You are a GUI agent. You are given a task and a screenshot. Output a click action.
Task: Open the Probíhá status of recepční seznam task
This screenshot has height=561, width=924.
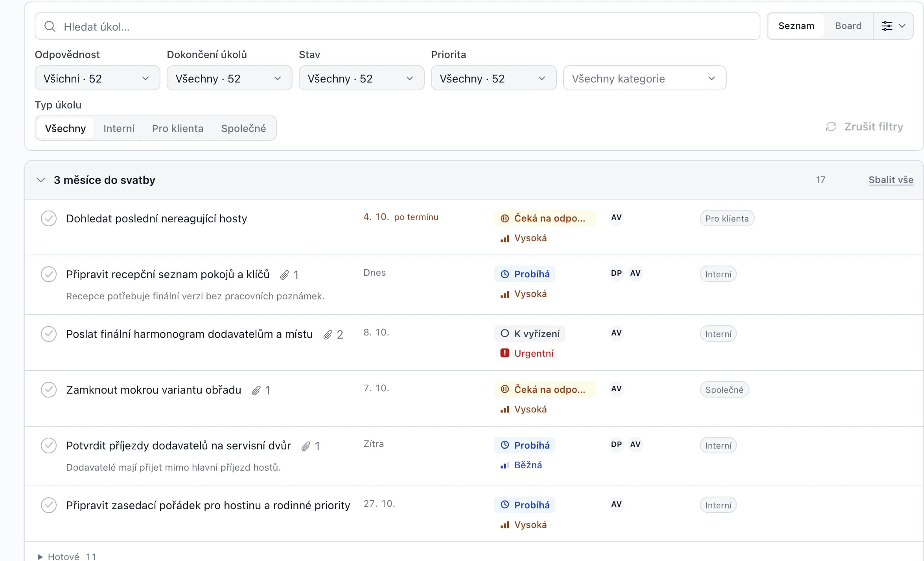[x=525, y=274]
